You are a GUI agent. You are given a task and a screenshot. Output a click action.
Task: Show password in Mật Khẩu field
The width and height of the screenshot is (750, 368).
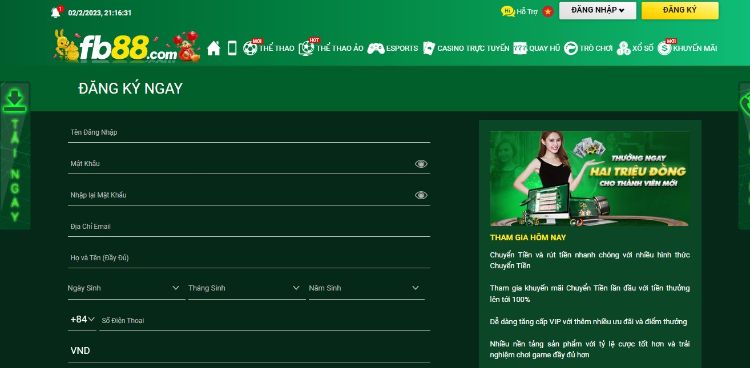[421, 164]
